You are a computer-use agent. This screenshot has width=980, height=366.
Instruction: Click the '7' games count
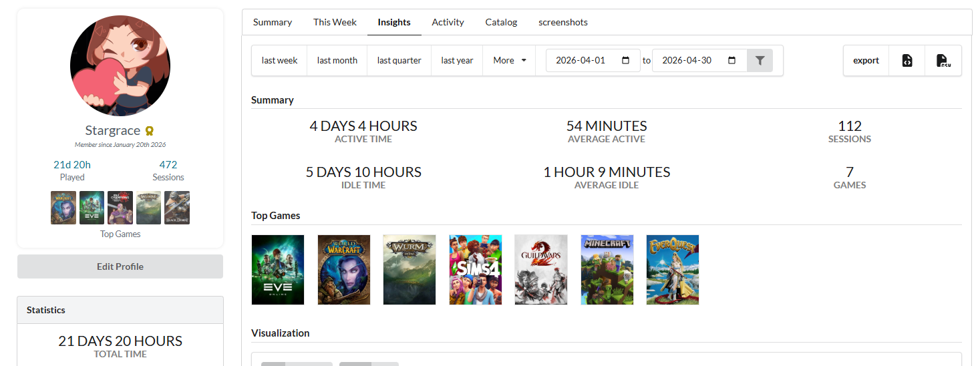[x=850, y=172]
